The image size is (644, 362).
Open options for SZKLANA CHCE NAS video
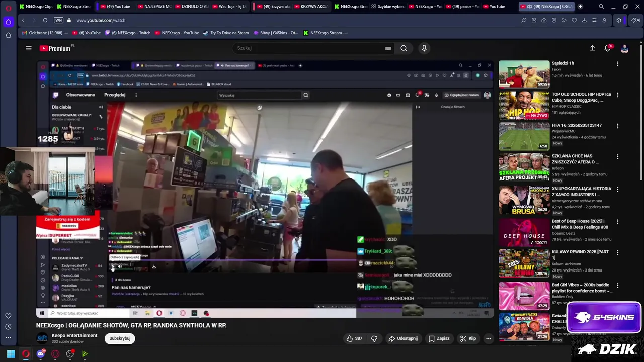pyautogui.click(x=618, y=157)
